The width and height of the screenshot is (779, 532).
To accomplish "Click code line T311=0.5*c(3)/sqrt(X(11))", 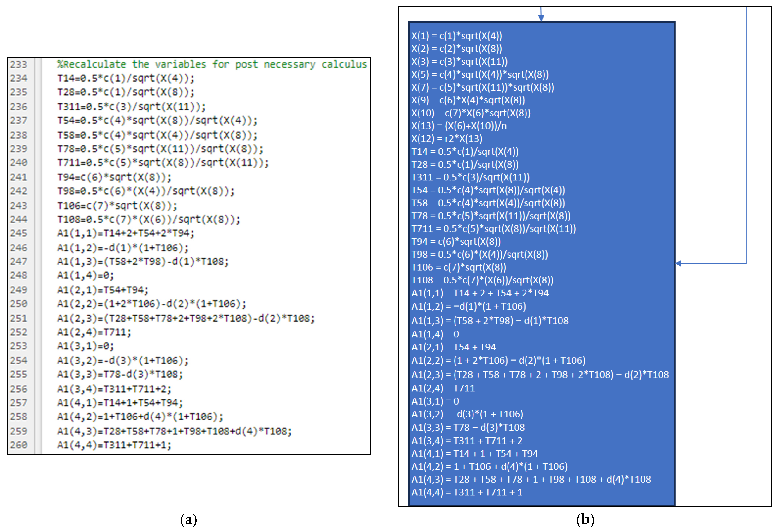I will point(131,107).
